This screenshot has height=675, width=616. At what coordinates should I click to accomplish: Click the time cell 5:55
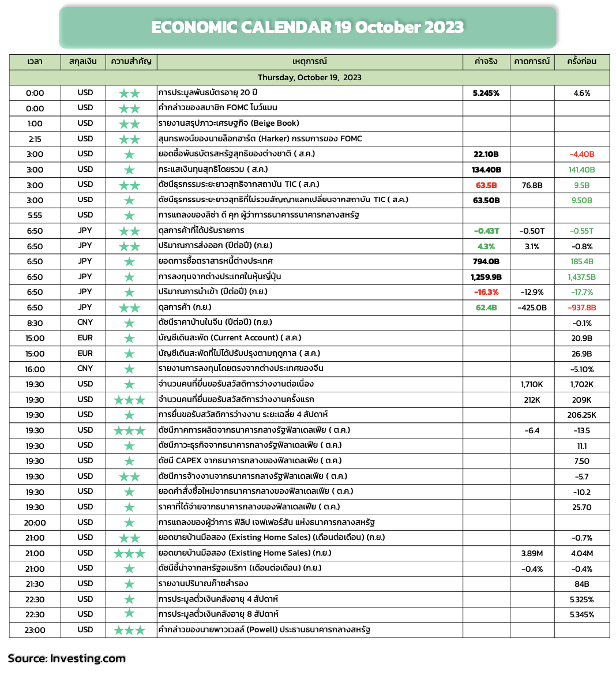(35, 216)
